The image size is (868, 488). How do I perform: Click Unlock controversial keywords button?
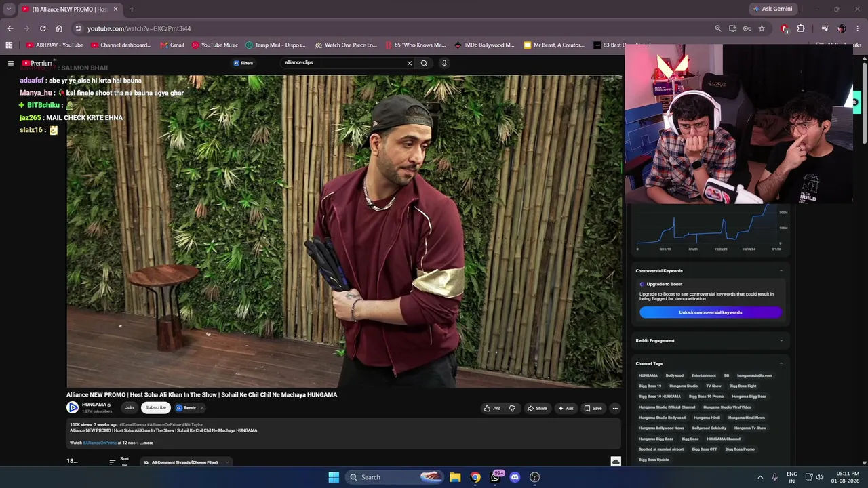[711, 312]
